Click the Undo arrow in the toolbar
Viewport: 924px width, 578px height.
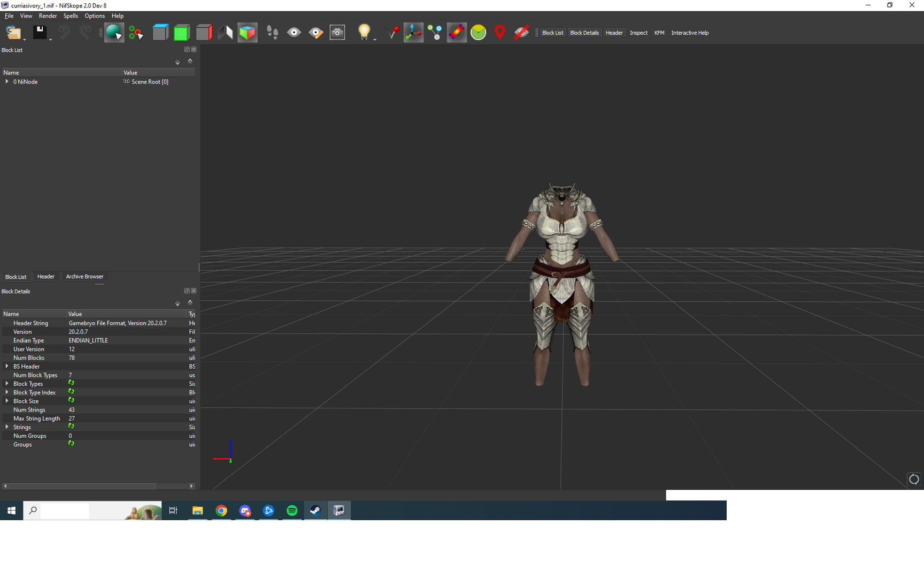click(64, 32)
